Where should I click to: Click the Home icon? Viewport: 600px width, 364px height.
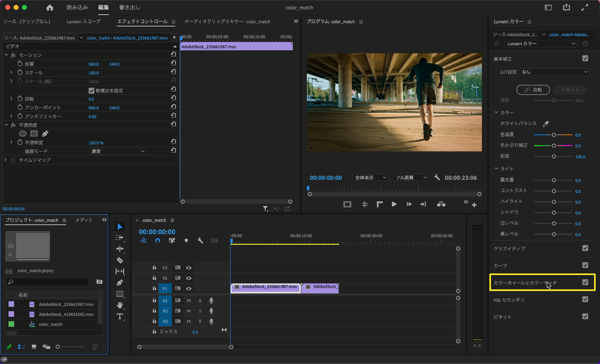50,7
